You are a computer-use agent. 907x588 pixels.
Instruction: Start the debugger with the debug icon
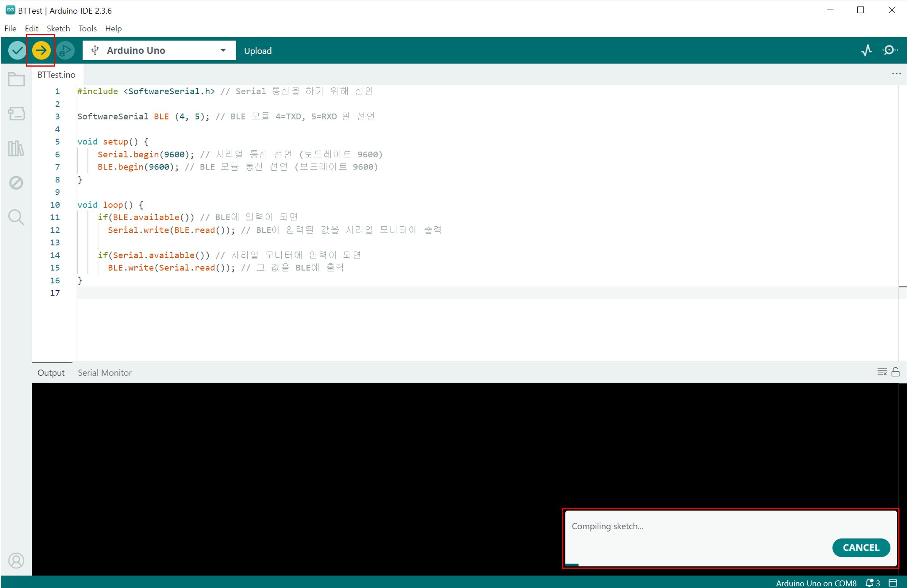[x=66, y=50]
